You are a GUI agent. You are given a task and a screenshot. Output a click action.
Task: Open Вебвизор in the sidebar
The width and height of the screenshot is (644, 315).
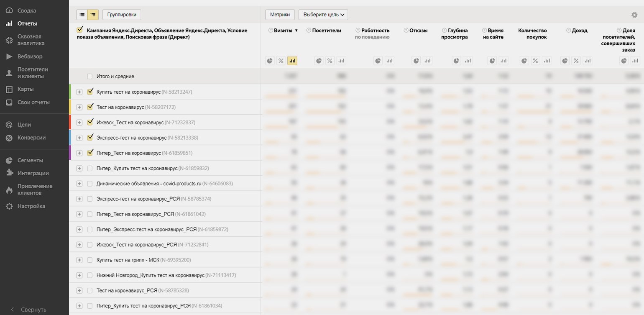tap(30, 56)
